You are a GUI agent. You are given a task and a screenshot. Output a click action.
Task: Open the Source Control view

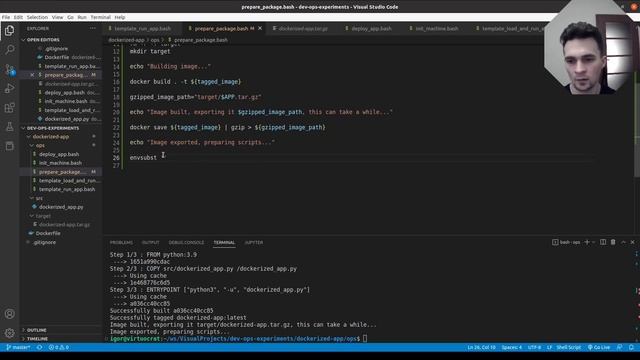coord(9,69)
